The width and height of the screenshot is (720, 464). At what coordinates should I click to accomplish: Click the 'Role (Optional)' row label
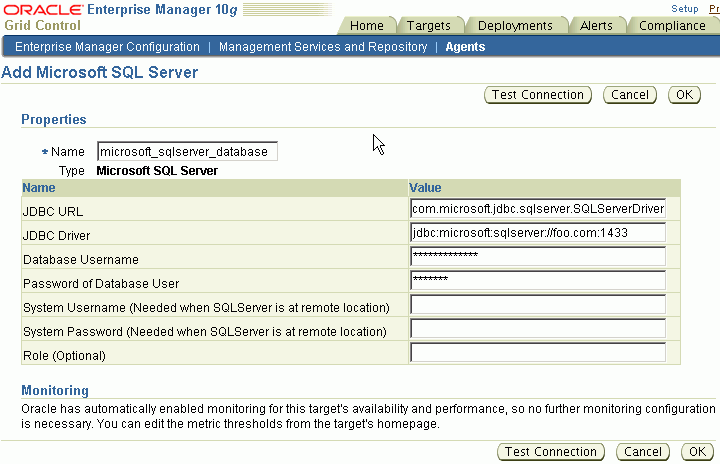click(64, 356)
